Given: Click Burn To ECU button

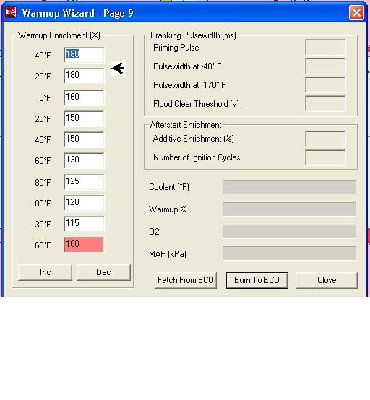Looking at the screenshot, I should click(257, 280).
